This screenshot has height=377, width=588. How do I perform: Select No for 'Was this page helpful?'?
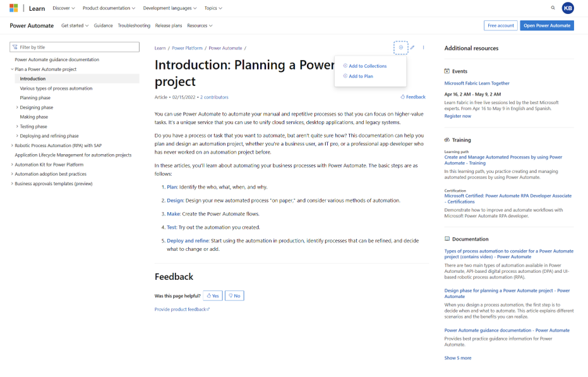(x=234, y=295)
